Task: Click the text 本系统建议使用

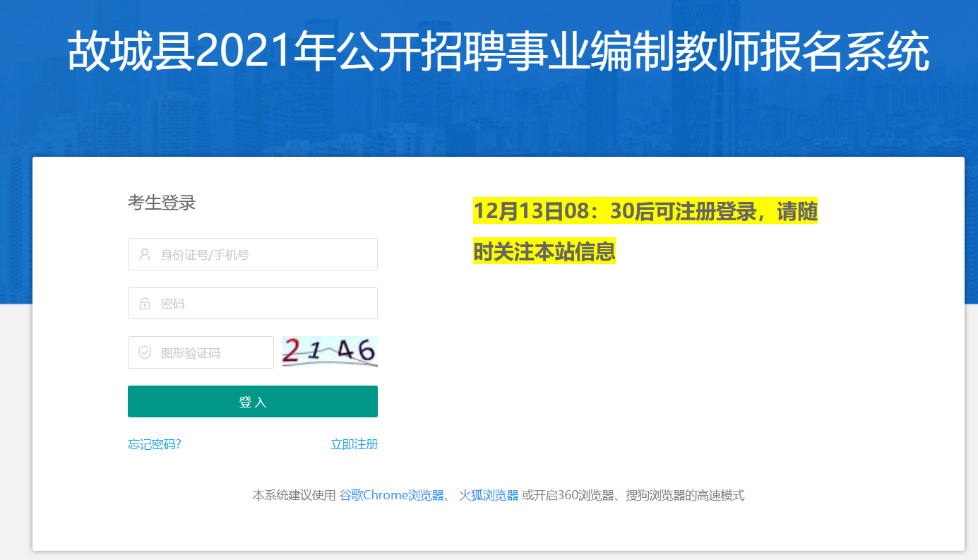Action: click(294, 495)
